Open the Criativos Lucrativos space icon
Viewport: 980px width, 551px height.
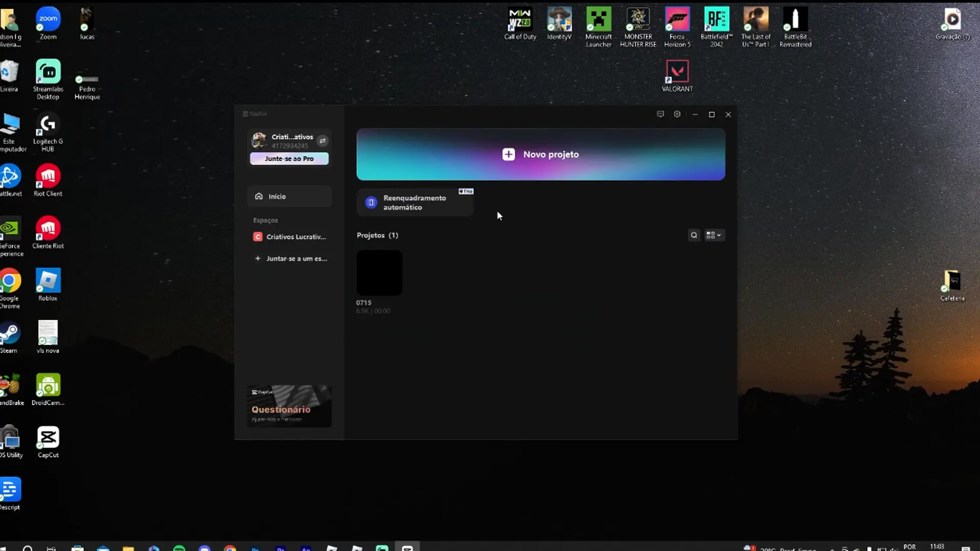[257, 236]
